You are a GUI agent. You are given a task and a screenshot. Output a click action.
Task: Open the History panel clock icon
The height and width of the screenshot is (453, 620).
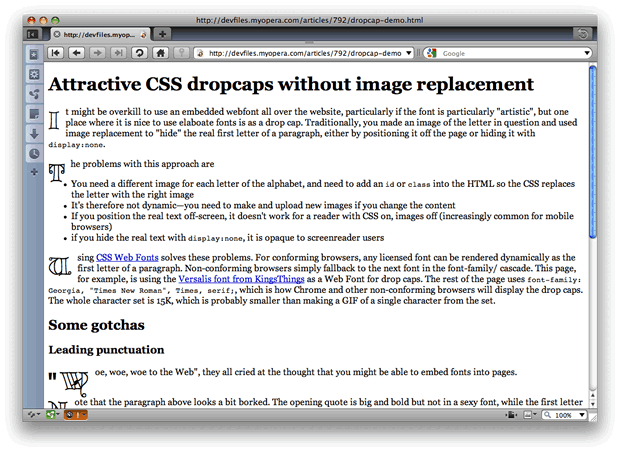click(34, 154)
